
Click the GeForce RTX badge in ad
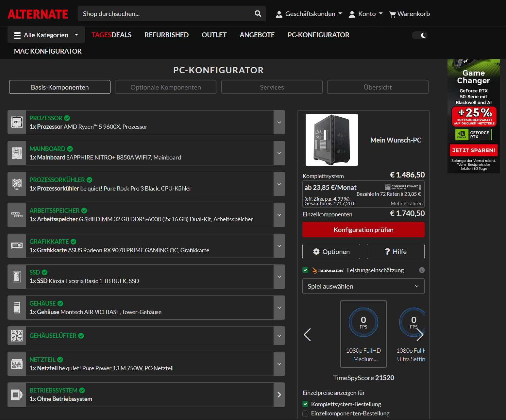pos(474,135)
